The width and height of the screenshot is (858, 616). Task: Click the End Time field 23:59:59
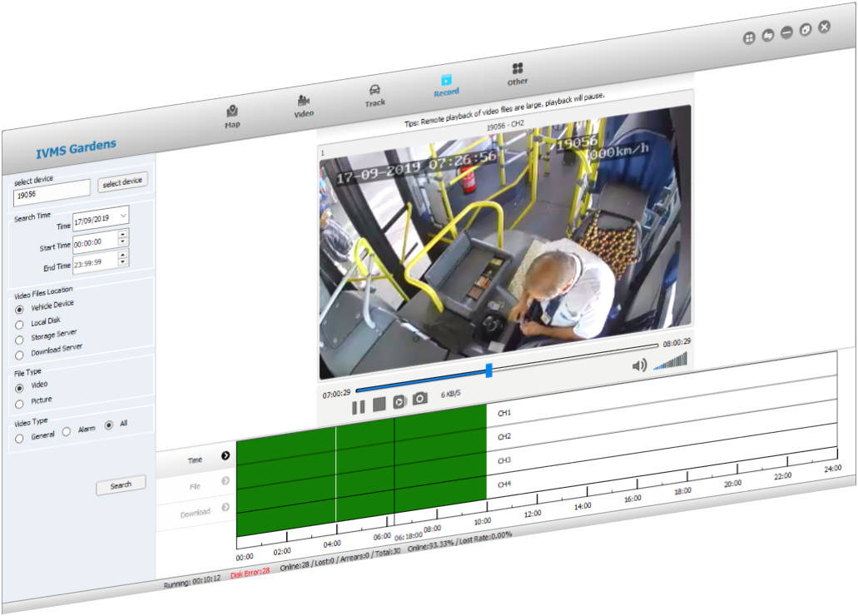(x=95, y=261)
